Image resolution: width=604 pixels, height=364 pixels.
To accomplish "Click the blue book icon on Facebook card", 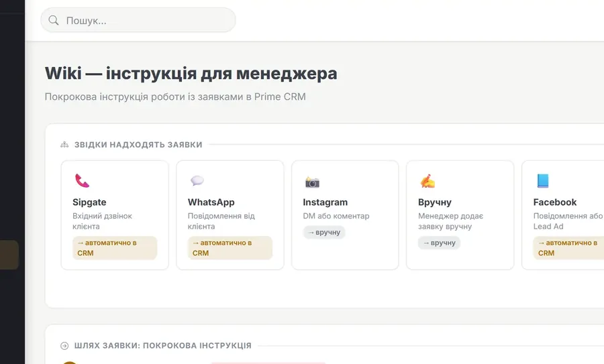I will click(543, 181).
